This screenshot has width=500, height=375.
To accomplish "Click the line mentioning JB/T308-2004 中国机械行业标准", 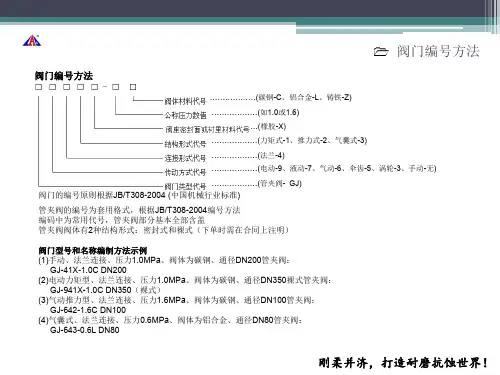I will [139, 195].
